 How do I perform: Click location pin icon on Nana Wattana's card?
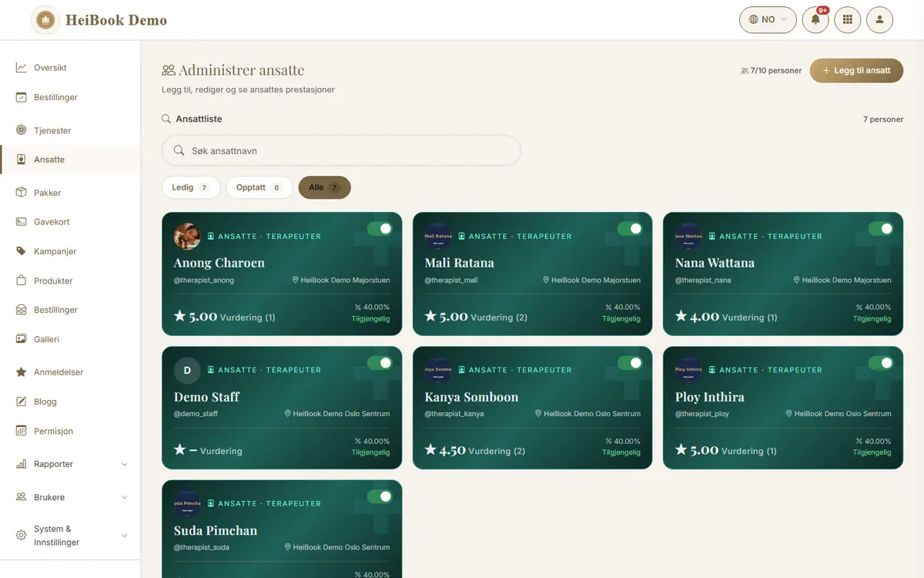click(x=797, y=281)
